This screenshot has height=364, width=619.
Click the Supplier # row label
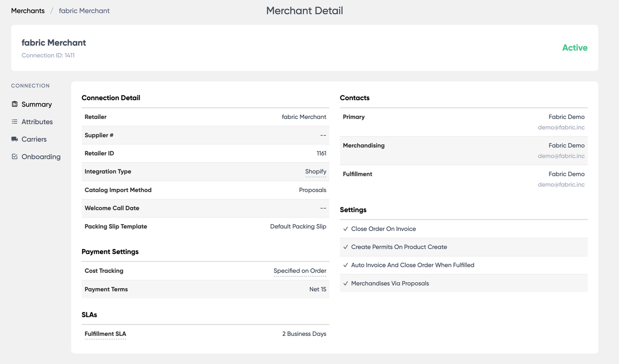click(99, 135)
